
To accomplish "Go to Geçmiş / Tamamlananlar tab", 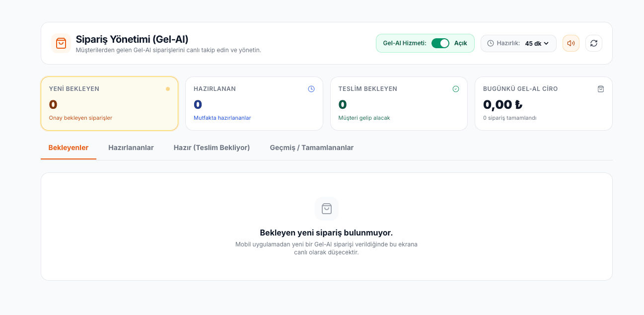I will (x=312, y=148).
